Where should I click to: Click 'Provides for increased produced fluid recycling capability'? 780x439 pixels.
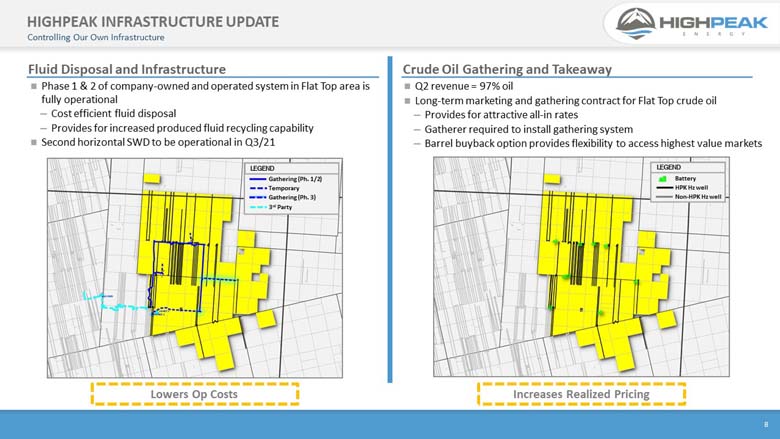tap(182, 128)
